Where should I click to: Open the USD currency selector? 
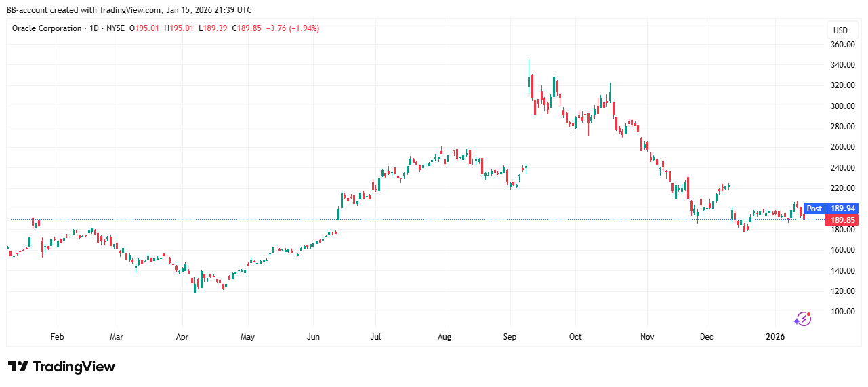(x=840, y=30)
